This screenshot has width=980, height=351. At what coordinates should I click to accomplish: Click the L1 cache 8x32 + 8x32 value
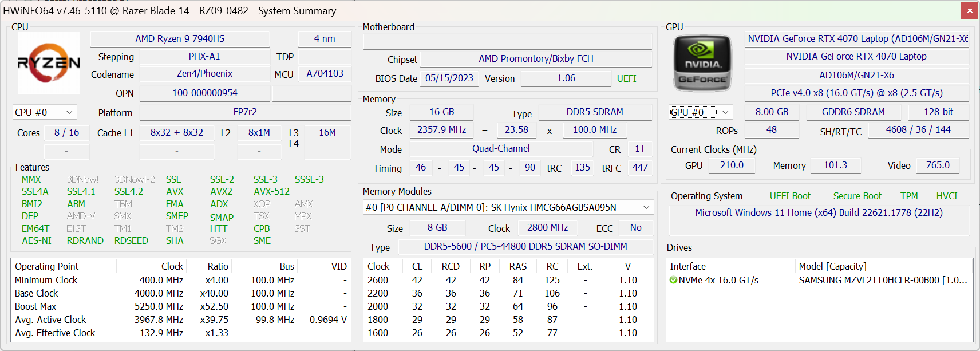pos(177,132)
